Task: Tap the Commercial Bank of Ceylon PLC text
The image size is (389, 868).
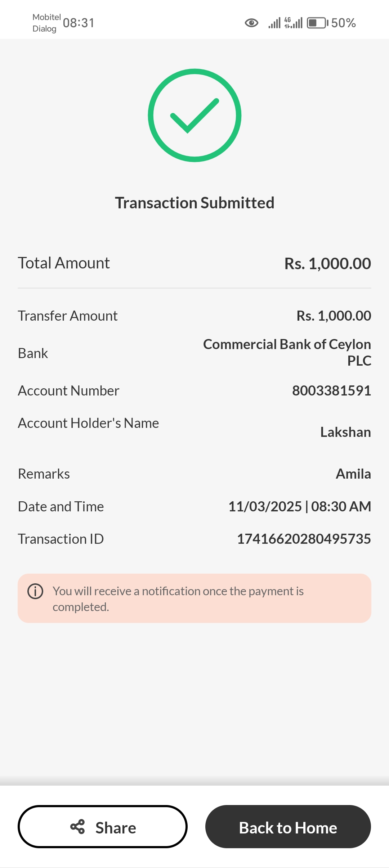Action: [287, 352]
